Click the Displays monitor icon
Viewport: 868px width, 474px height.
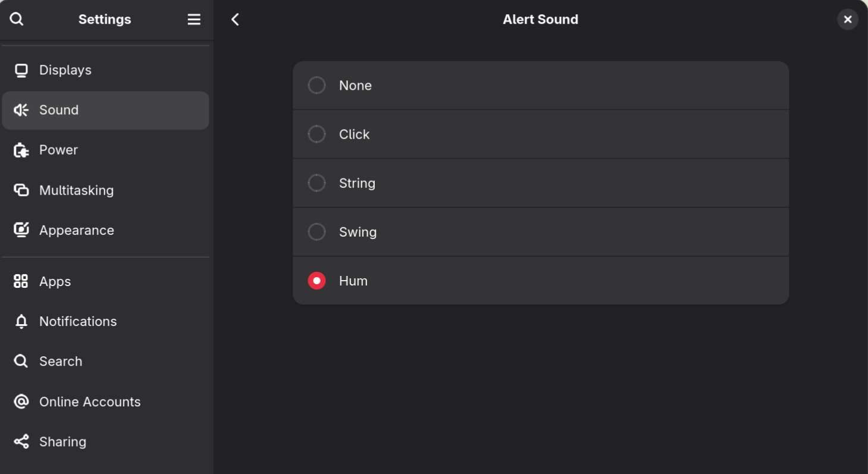tap(21, 71)
